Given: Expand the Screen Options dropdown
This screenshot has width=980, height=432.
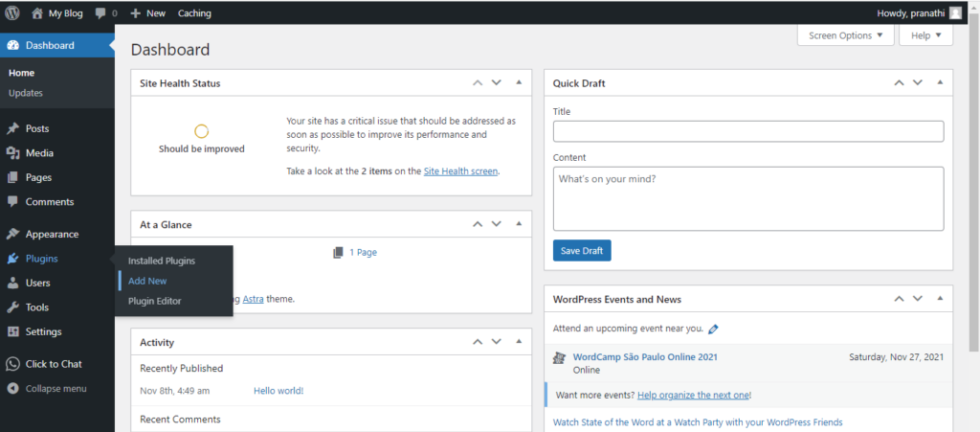Looking at the screenshot, I should (x=845, y=35).
